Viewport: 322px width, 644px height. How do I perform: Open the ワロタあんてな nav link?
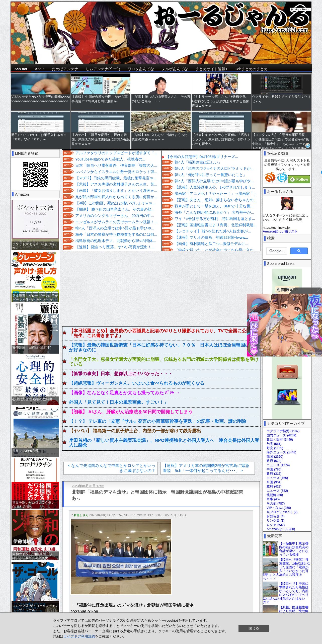(x=141, y=69)
